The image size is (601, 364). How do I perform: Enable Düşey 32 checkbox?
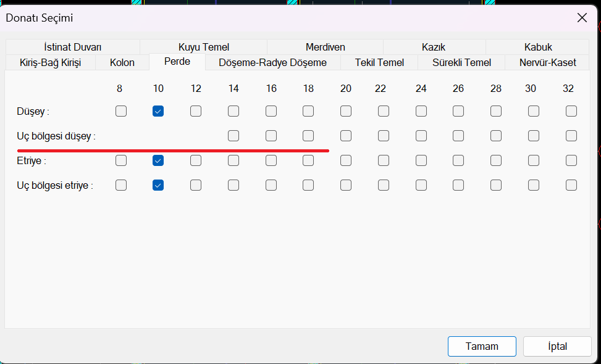pyautogui.click(x=571, y=111)
